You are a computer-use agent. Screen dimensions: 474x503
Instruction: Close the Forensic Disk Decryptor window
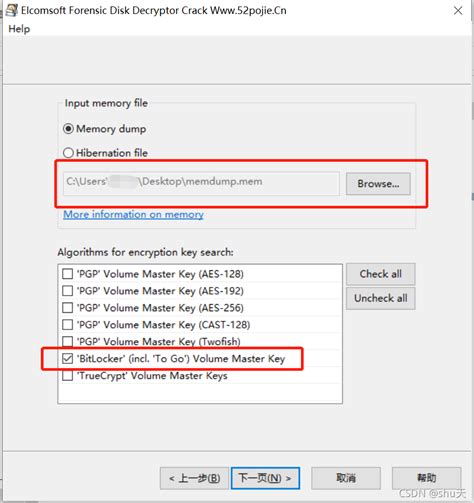[458, 11]
